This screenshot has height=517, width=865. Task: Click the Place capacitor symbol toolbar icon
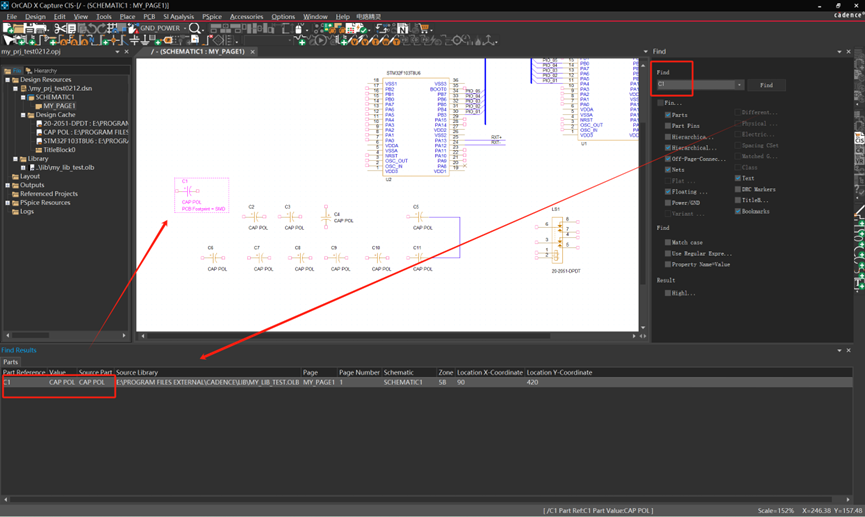point(134,40)
